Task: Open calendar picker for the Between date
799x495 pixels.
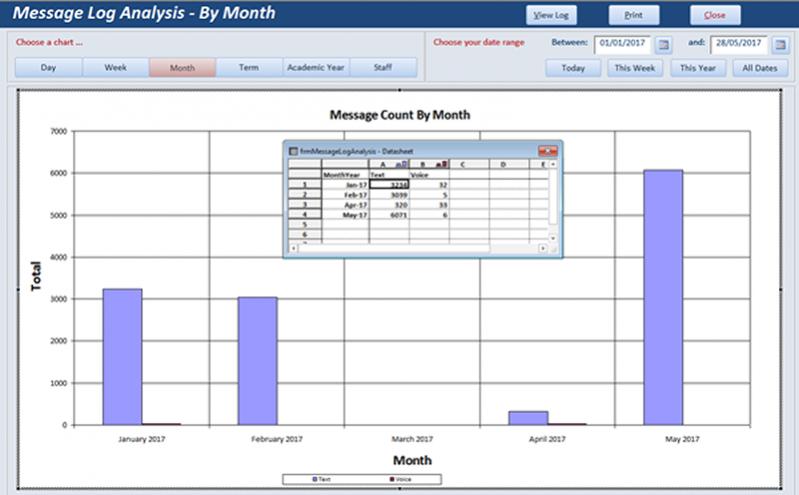Action: pyautogui.click(x=663, y=45)
